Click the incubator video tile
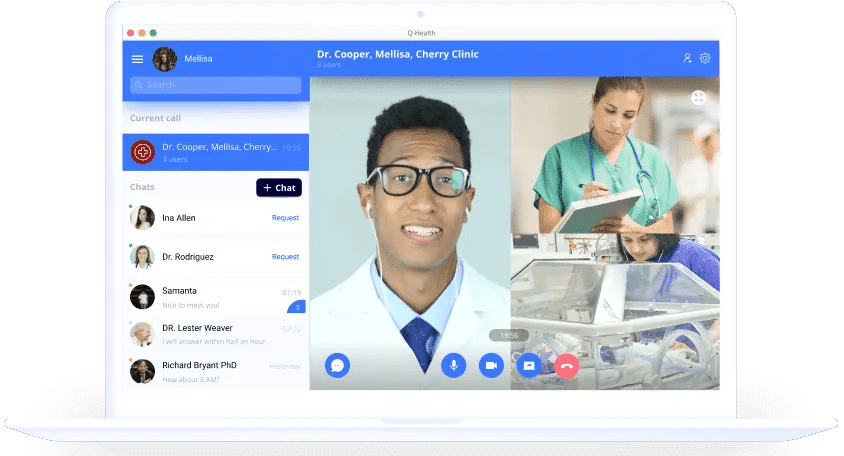This screenshot has height=456, width=844. click(614, 310)
